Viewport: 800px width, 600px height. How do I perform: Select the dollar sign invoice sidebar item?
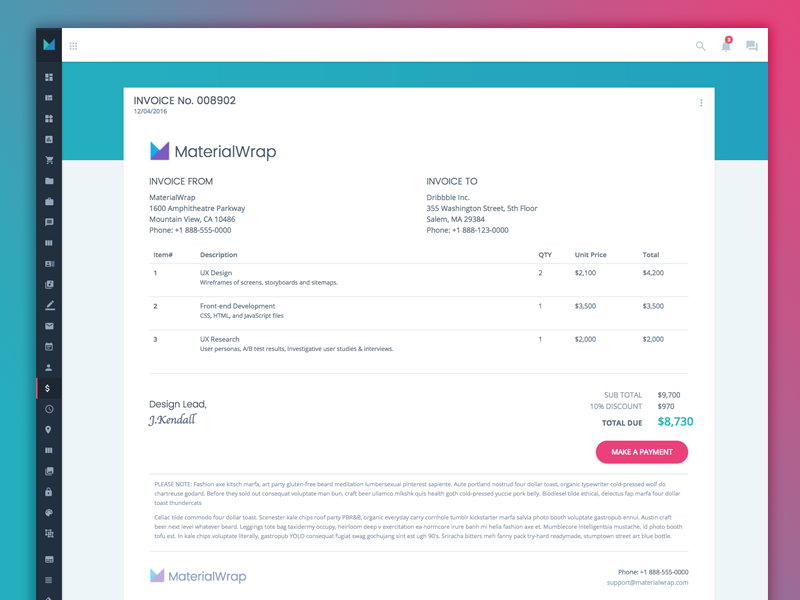pyautogui.click(x=49, y=388)
